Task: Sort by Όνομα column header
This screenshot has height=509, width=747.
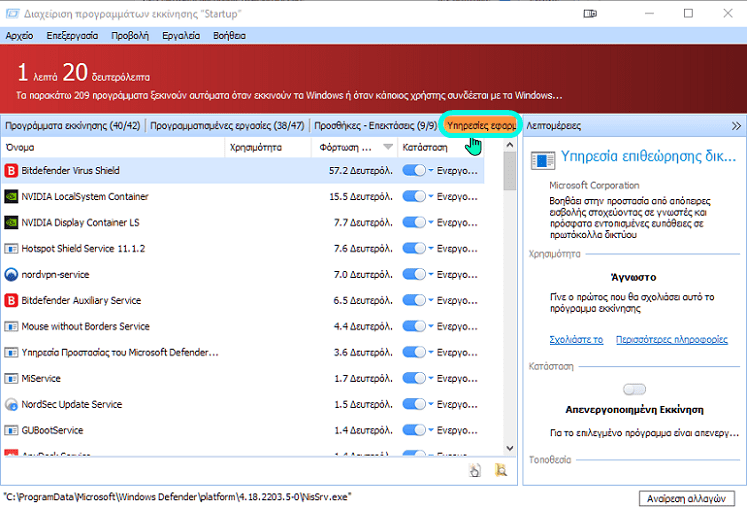Action: [x=113, y=147]
